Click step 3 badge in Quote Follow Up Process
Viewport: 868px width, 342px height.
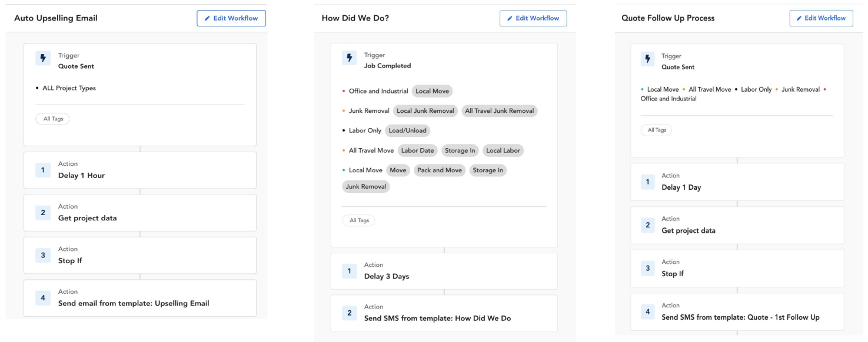648,268
